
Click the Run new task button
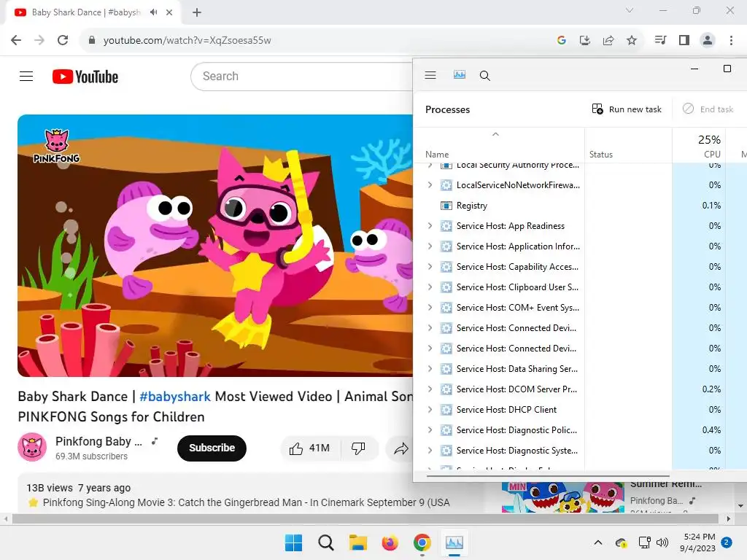(627, 109)
